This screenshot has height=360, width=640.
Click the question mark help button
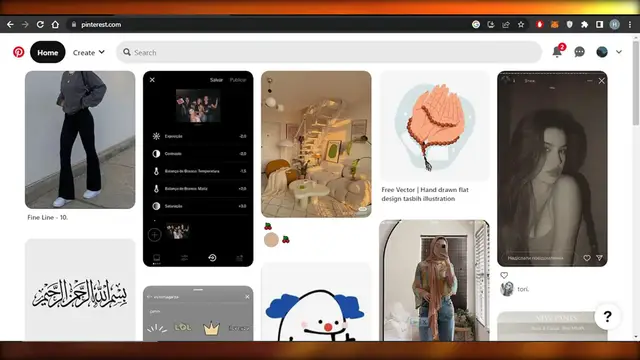tap(607, 316)
